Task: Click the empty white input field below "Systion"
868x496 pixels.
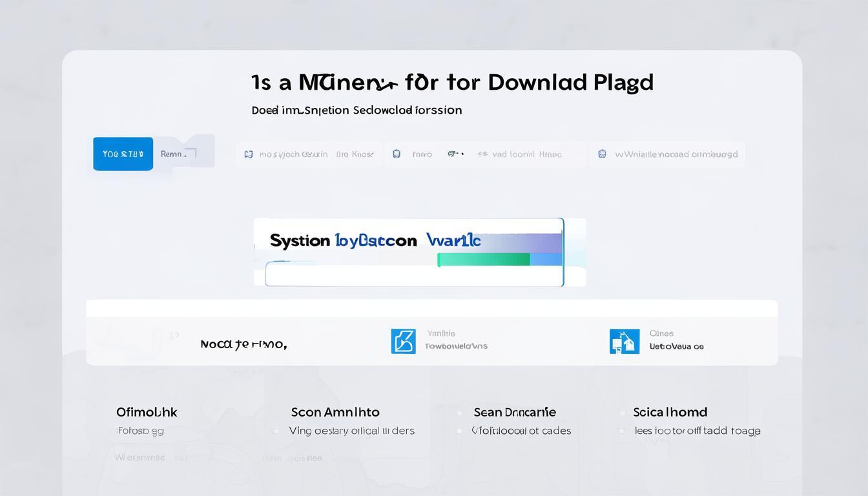Action: tap(413, 275)
